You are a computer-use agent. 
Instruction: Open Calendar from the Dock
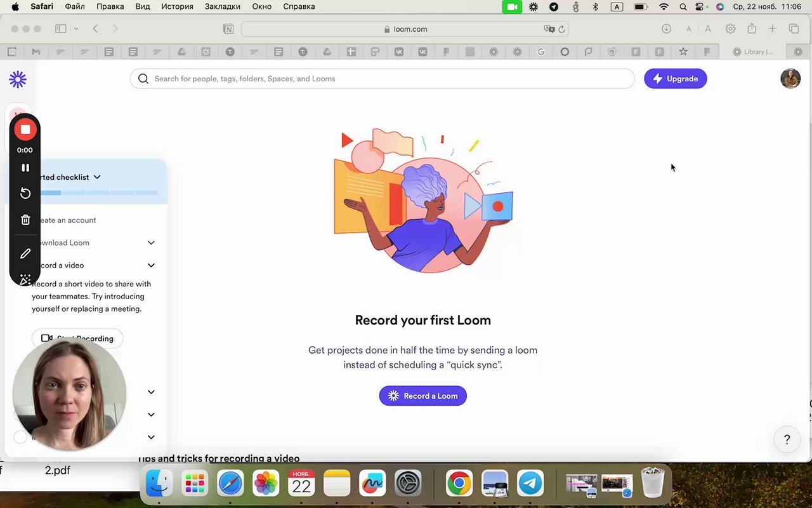click(x=301, y=484)
